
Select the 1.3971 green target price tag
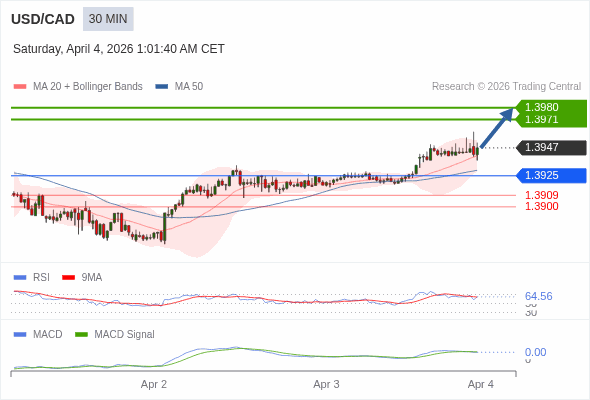tap(542, 120)
